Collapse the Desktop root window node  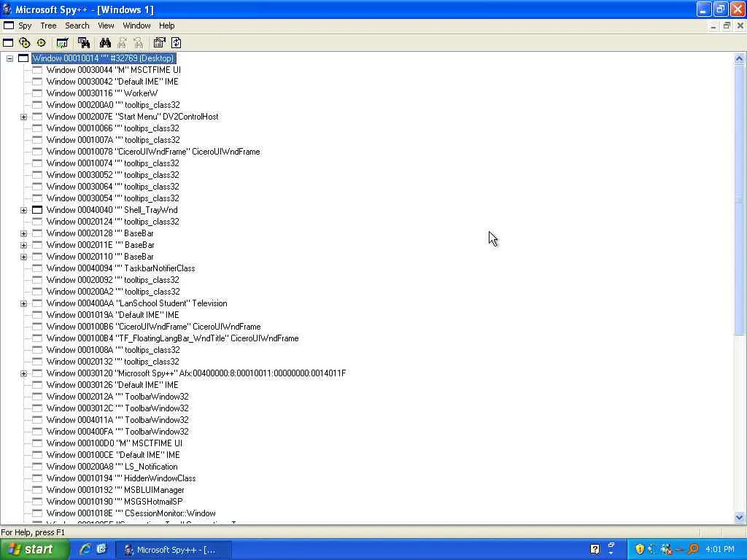point(9,58)
